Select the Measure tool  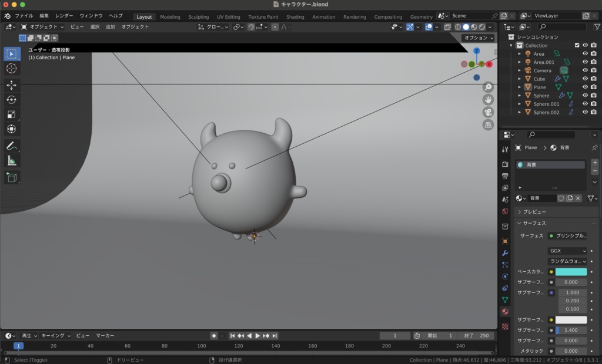pos(12,161)
